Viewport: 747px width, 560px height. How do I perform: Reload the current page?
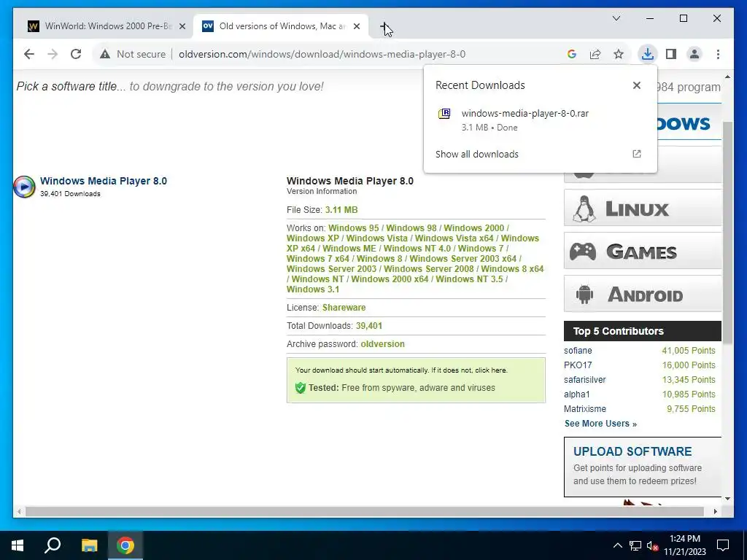[76, 54]
